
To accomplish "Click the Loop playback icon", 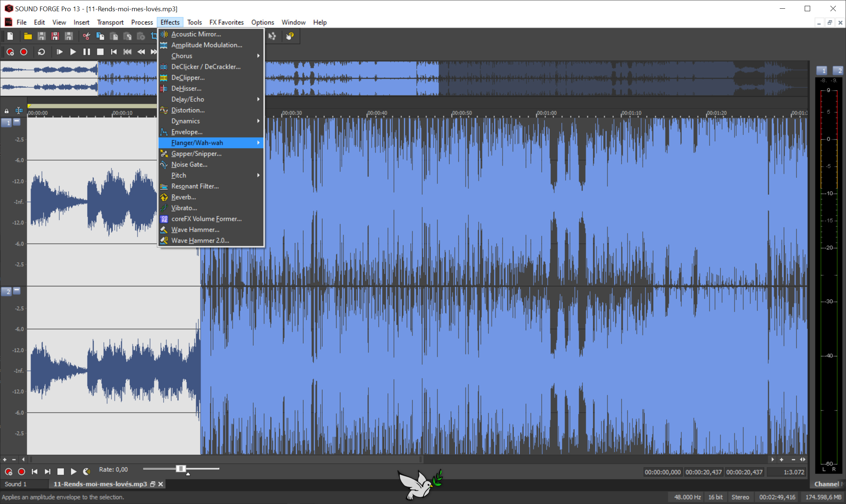I will pyautogui.click(x=42, y=52).
